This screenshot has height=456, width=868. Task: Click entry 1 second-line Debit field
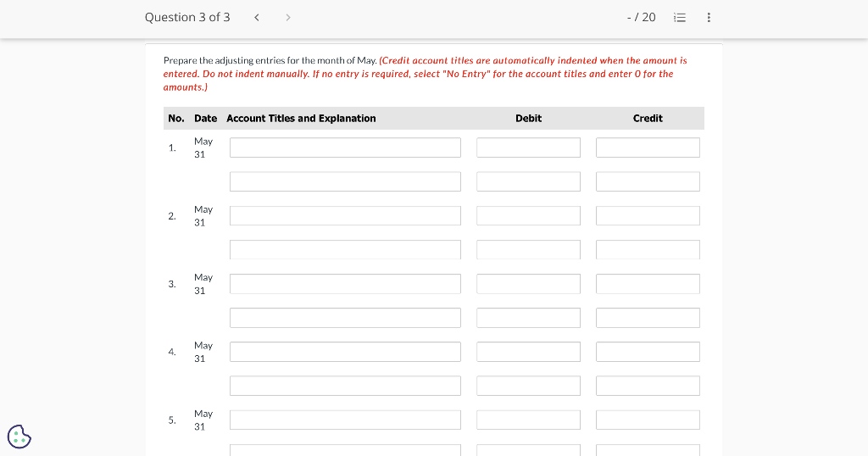529,181
